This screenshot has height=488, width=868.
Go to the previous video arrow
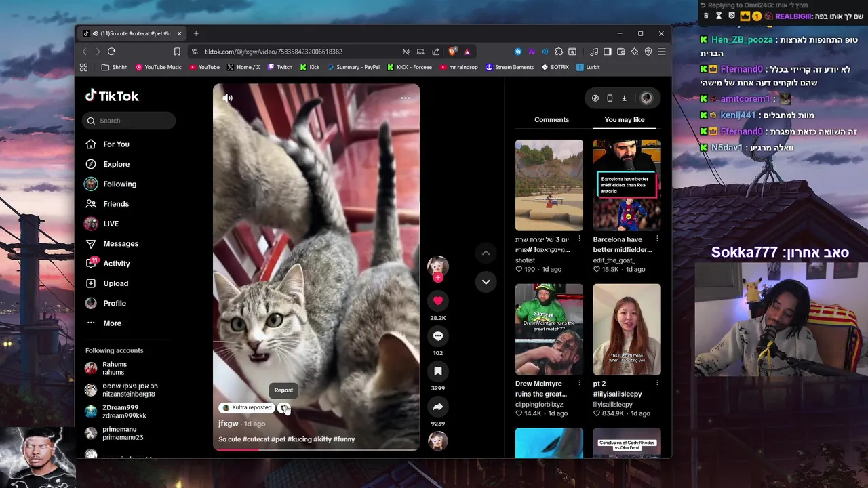[x=486, y=253]
